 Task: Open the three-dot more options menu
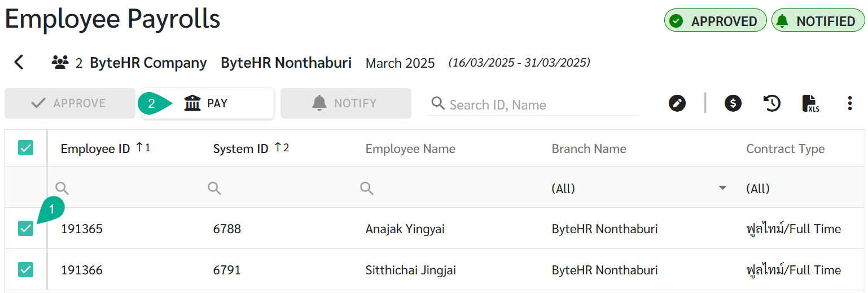click(x=850, y=103)
